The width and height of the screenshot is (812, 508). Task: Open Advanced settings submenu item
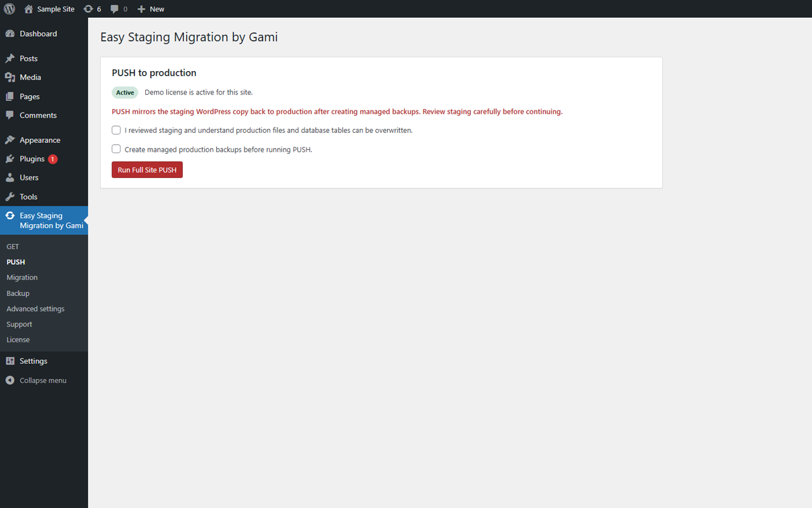tap(36, 309)
